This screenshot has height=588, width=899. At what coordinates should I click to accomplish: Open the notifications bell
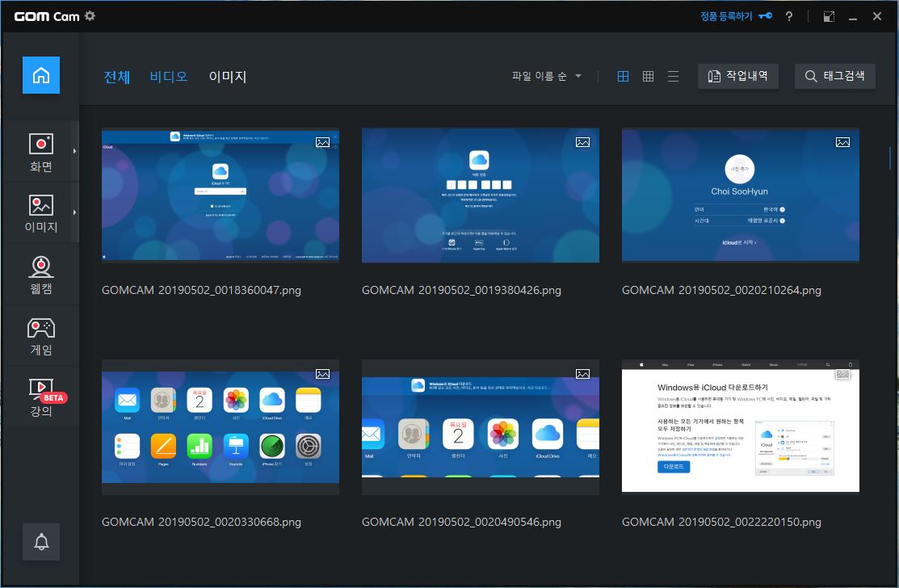point(40,542)
